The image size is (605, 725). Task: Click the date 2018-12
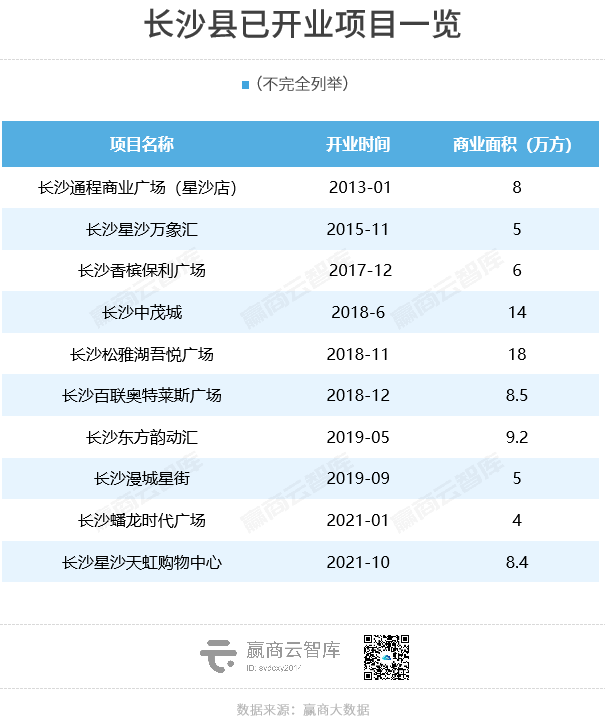pyautogui.click(x=358, y=395)
